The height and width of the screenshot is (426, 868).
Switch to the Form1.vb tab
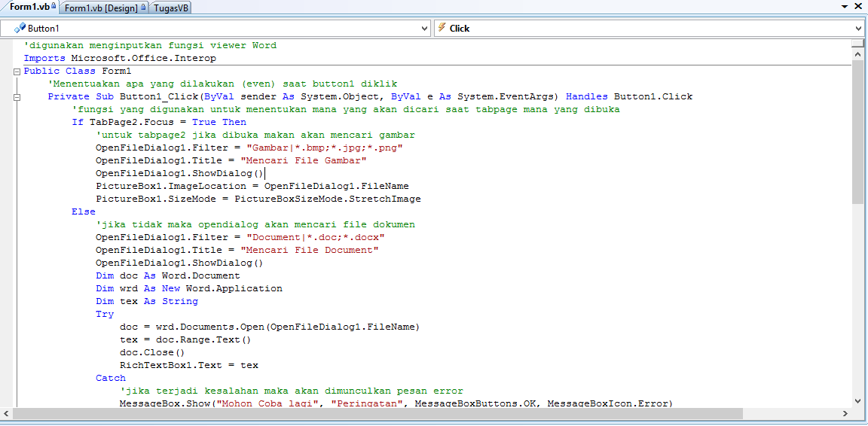tap(30, 8)
